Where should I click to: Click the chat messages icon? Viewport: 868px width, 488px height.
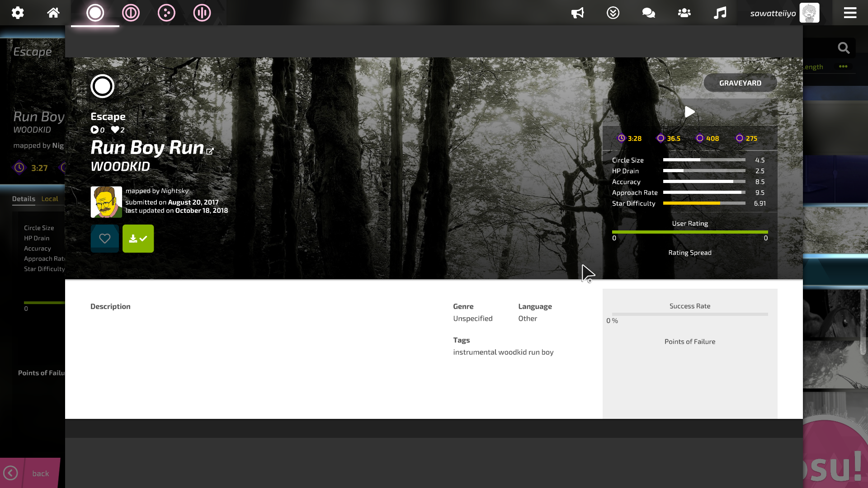(x=648, y=13)
